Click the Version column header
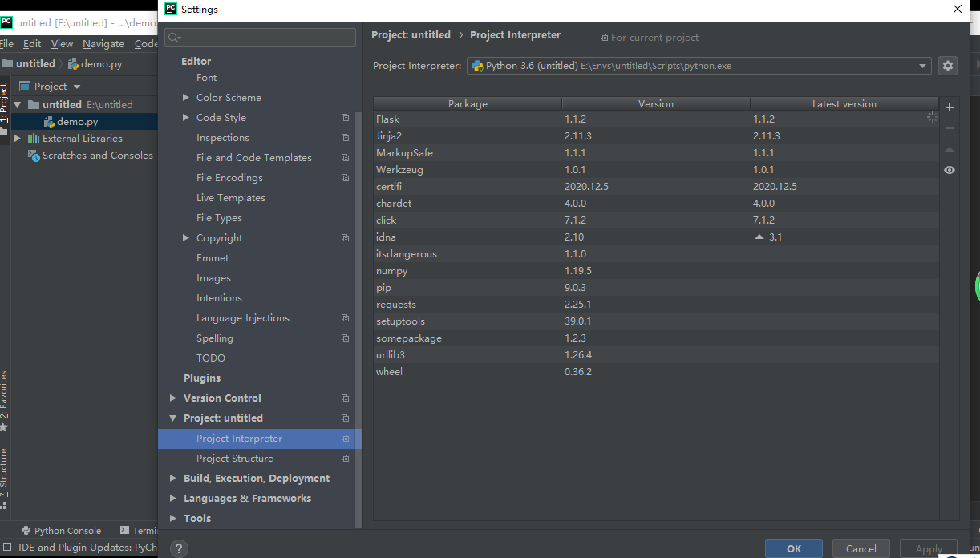 (656, 104)
